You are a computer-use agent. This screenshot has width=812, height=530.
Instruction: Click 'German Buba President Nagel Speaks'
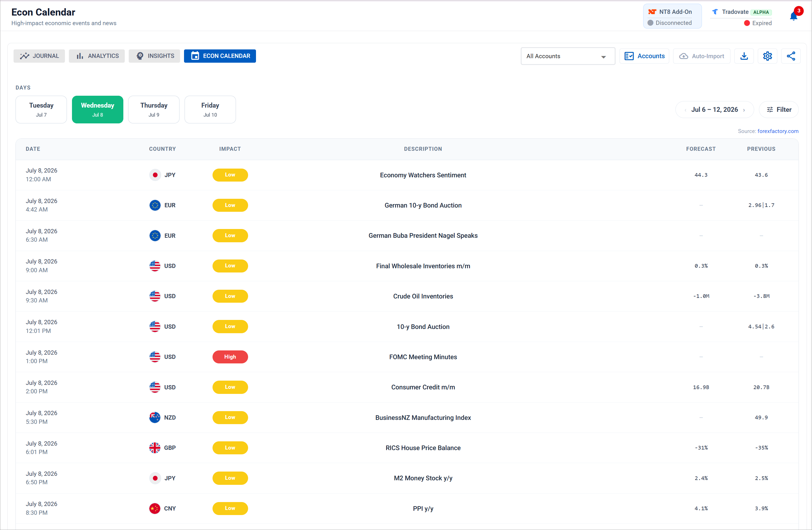tap(423, 235)
